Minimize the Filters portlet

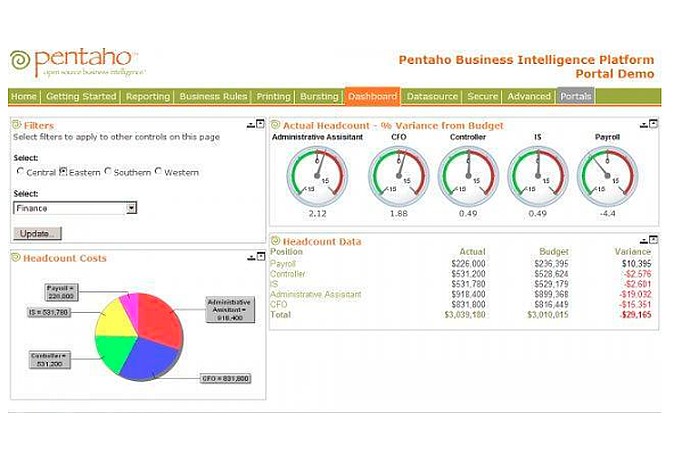251,125
